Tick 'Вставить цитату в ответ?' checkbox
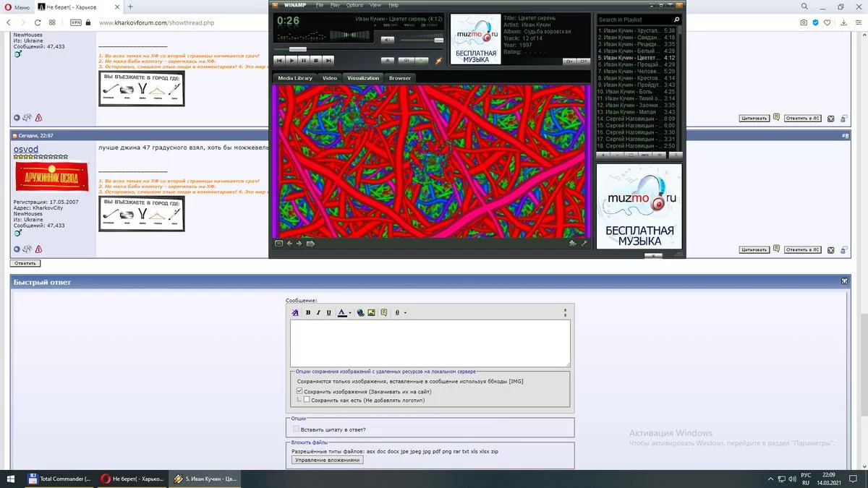The image size is (868, 488). point(296,429)
